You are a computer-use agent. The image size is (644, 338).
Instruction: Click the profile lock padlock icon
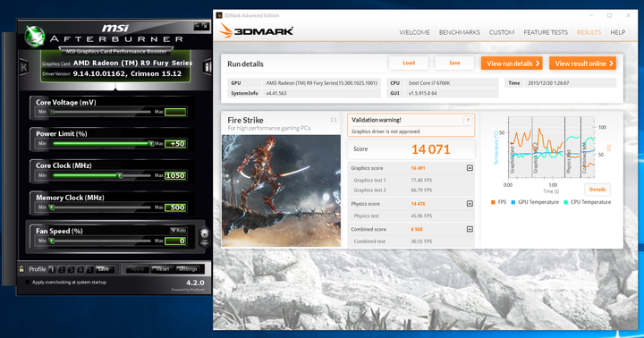[x=21, y=269]
